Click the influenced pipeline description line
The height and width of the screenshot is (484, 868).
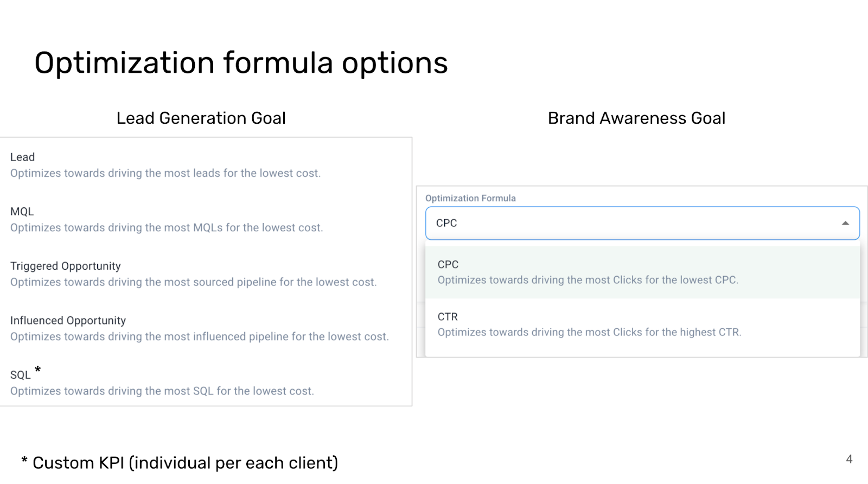pos(200,336)
